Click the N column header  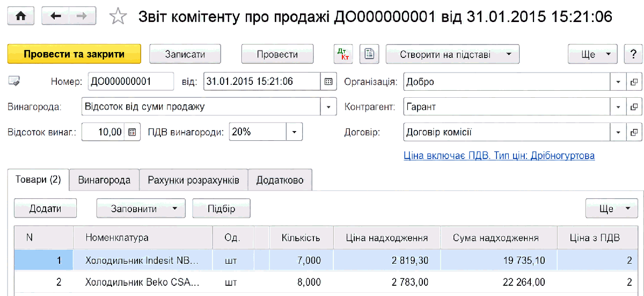[x=43, y=237]
